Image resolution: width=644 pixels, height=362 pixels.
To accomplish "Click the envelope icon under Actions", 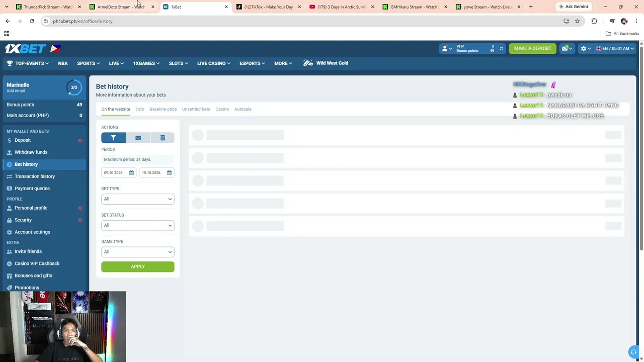I will click(x=138, y=138).
